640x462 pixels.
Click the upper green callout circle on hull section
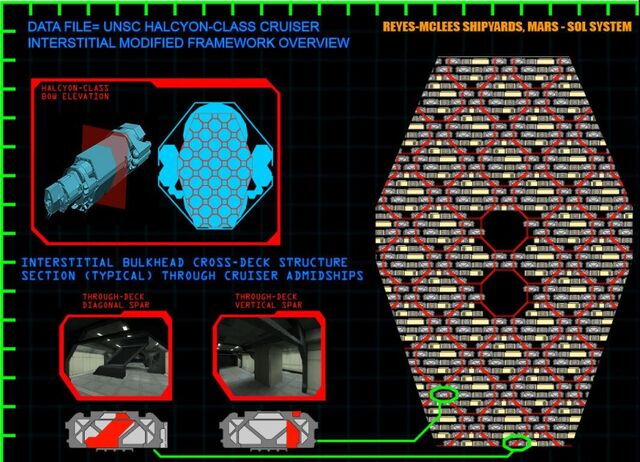(x=444, y=394)
